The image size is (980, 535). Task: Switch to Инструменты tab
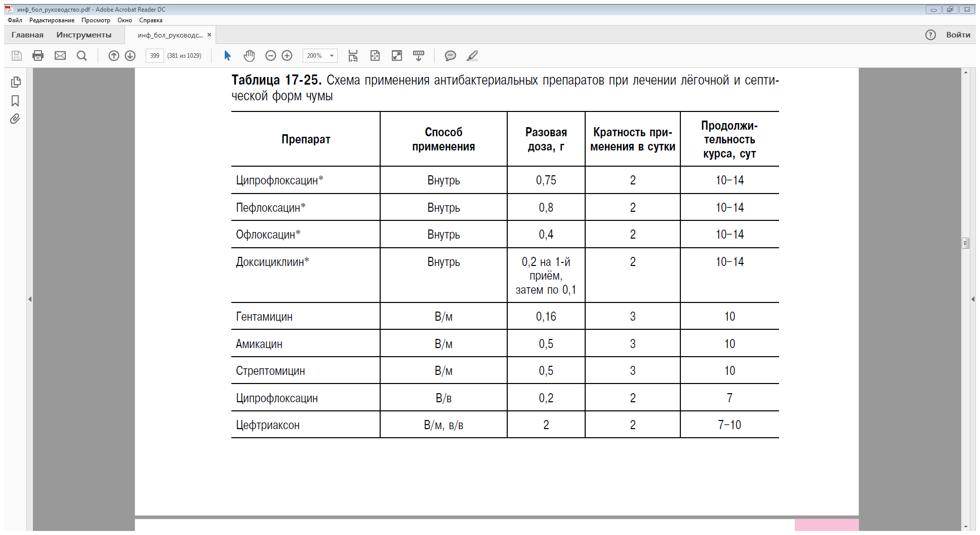click(x=84, y=35)
